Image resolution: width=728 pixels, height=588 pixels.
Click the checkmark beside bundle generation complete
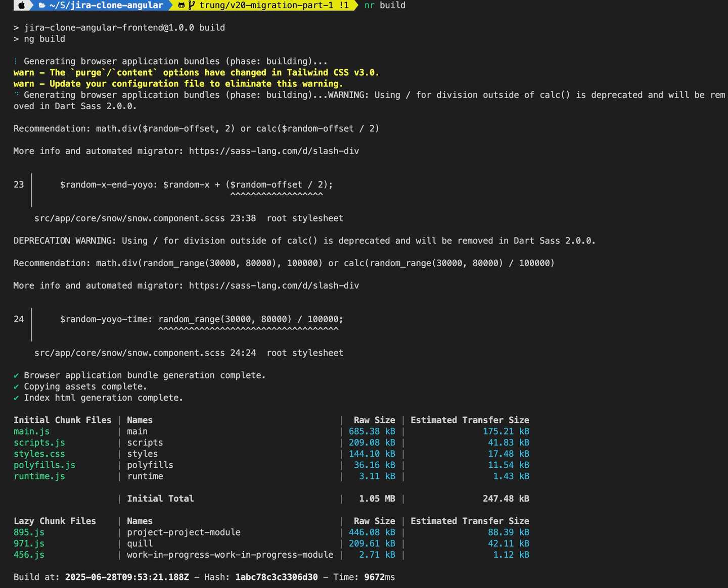point(16,375)
